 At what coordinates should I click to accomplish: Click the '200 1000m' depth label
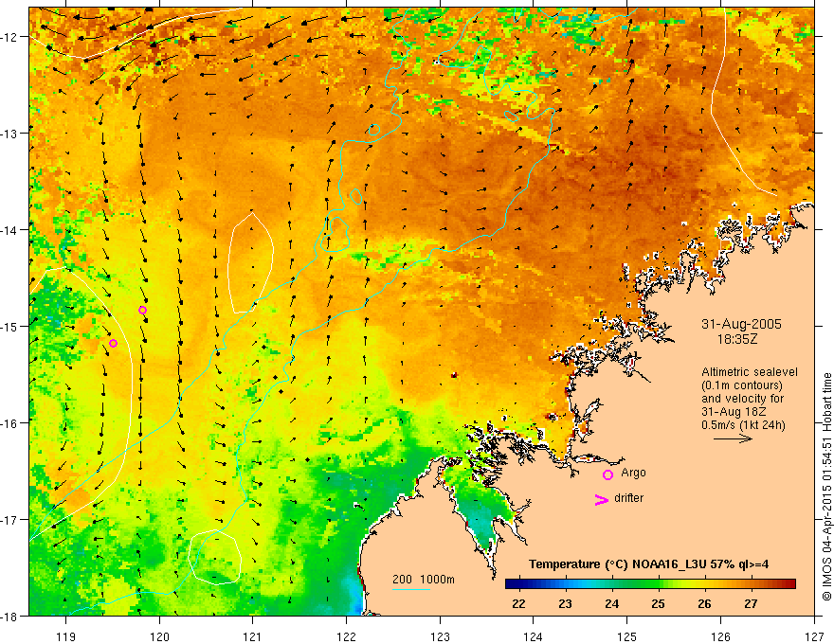pos(424,580)
